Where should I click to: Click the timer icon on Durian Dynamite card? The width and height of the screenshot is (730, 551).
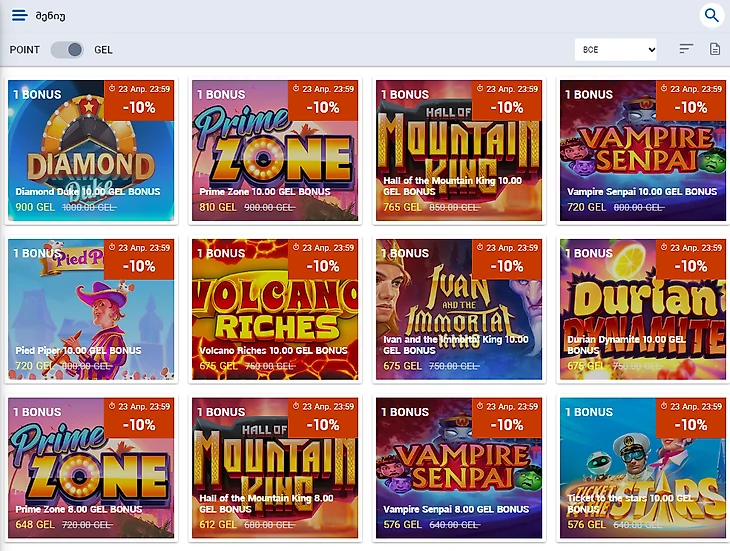click(664, 247)
